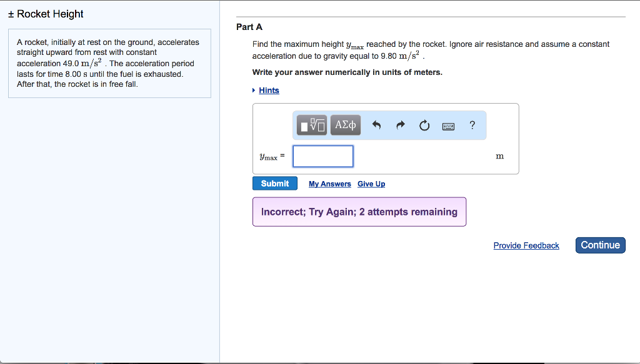The height and width of the screenshot is (364, 640).
Task: Open the My Answers link
Action: click(x=329, y=184)
